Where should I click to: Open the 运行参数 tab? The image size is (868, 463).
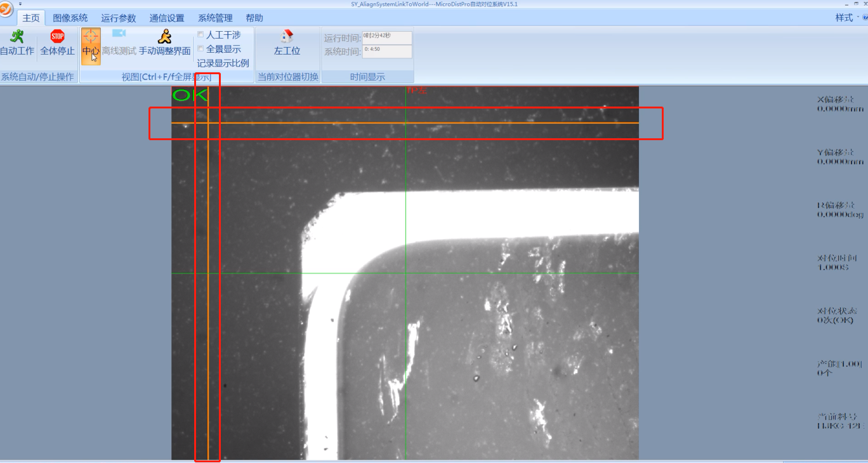click(x=119, y=18)
